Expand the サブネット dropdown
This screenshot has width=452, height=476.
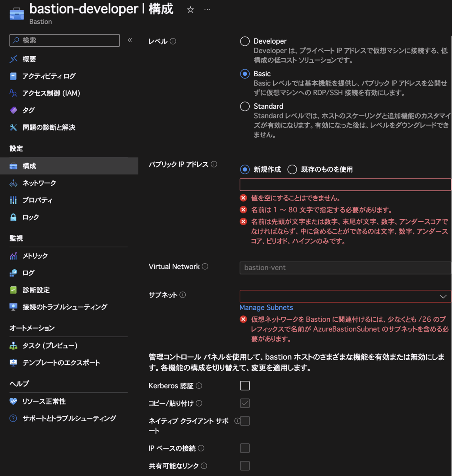[345, 296]
